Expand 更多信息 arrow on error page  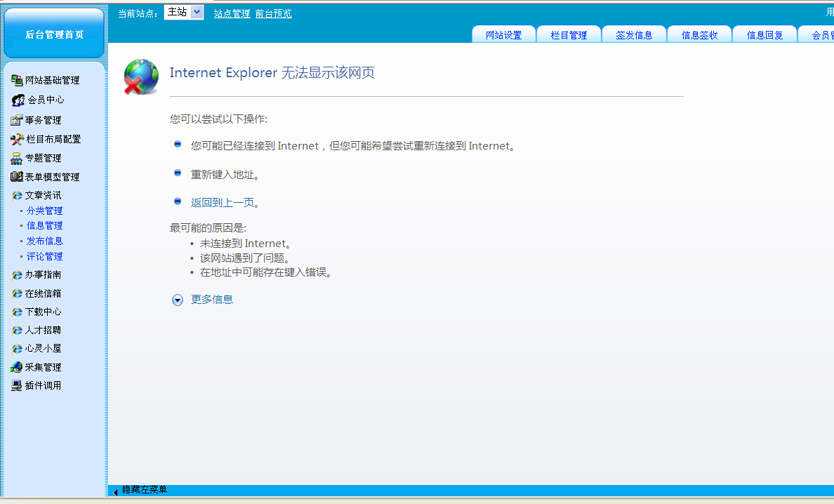click(178, 300)
